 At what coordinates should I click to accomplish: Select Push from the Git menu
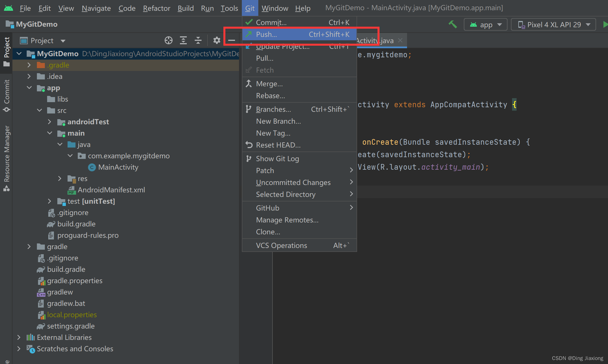[266, 34]
